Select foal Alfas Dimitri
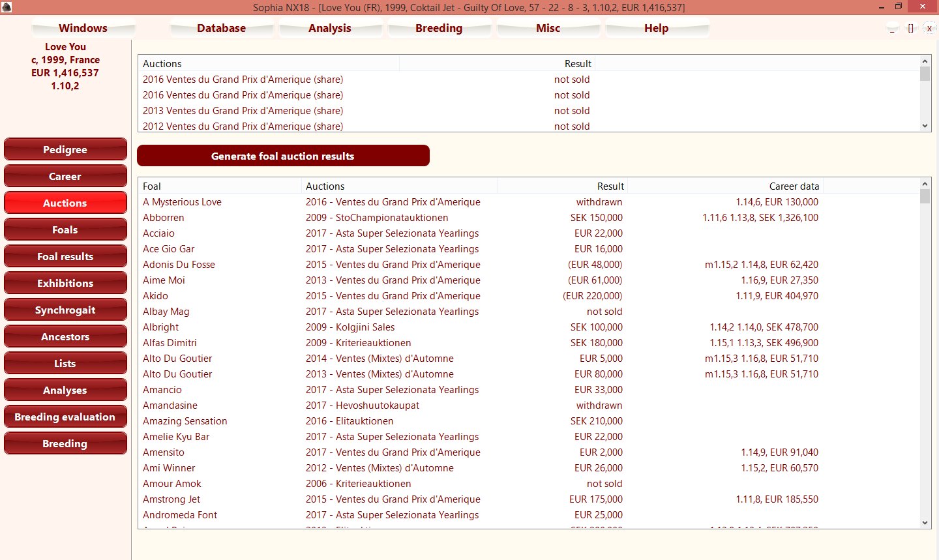The height and width of the screenshot is (560, 939). pyautogui.click(x=170, y=342)
